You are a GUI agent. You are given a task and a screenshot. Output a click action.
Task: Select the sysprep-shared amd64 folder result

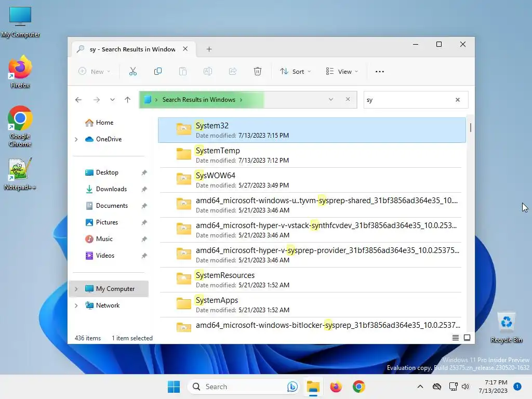pyautogui.click(x=312, y=205)
